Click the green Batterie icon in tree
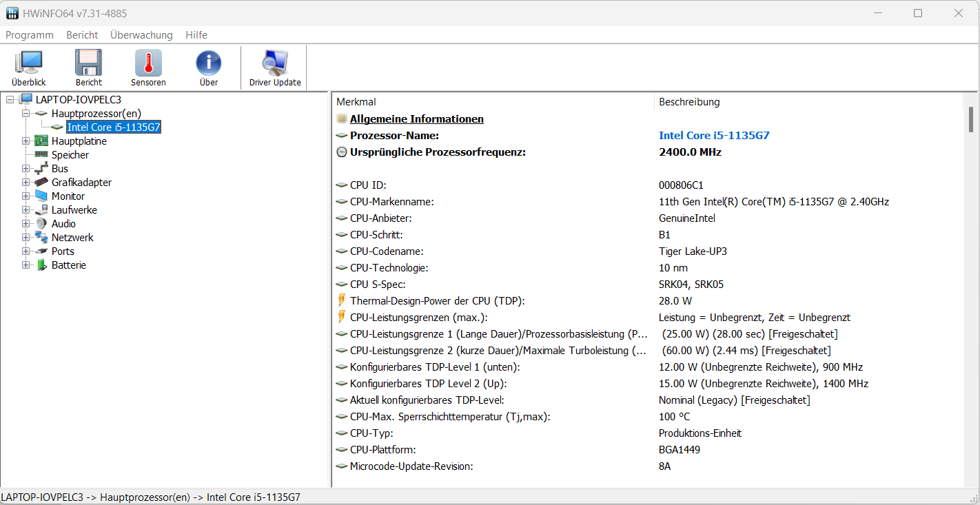The image size is (980, 505). 41,265
